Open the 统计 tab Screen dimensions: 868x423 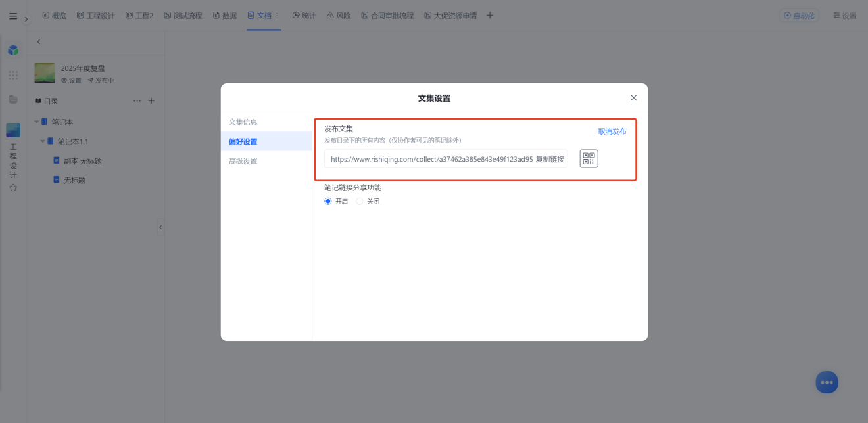coord(304,15)
